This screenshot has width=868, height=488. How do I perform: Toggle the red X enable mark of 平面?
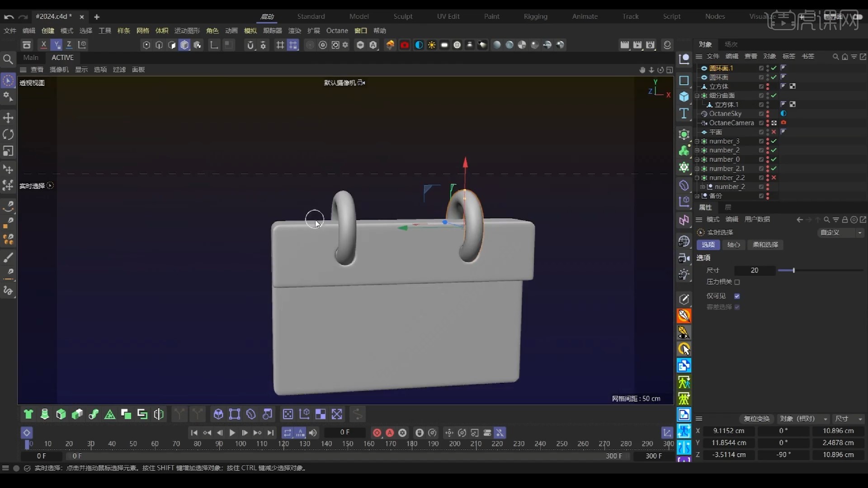tap(774, 132)
